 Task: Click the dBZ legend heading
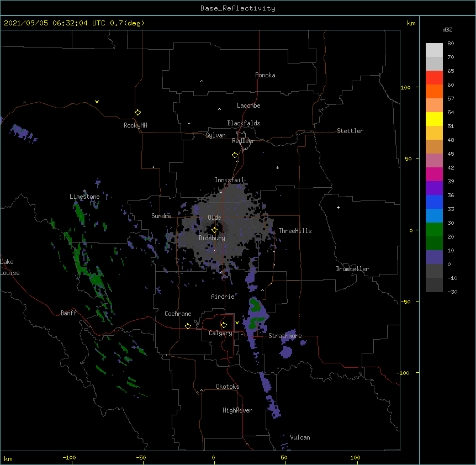[x=447, y=29]
